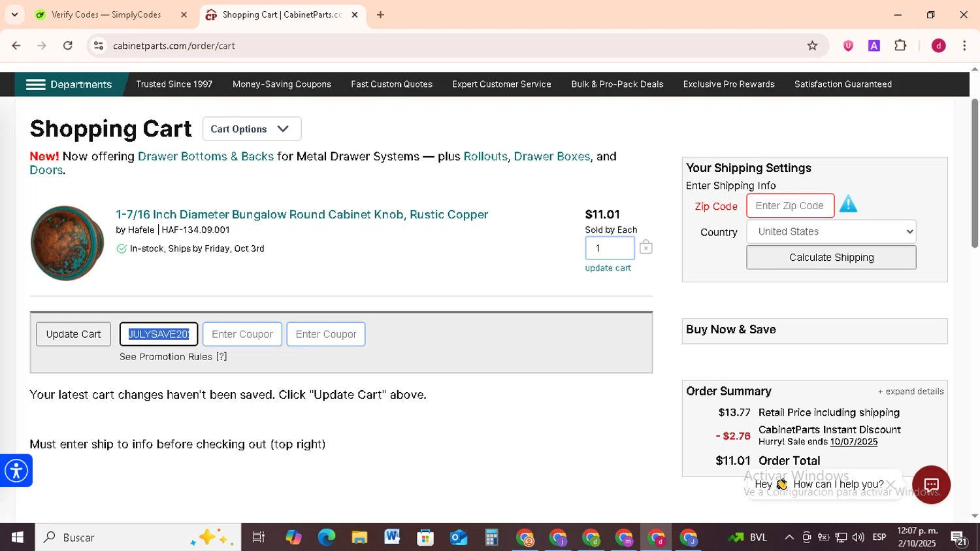980x551 pixels.
Task: Open the Departments hamburger menu
Action: [69, 84]
